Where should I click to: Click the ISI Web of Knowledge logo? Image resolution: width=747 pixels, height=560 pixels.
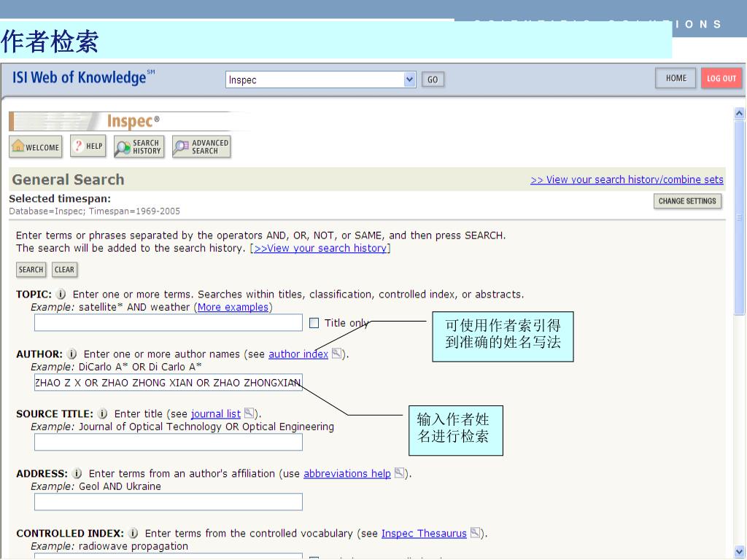point(83,77)
